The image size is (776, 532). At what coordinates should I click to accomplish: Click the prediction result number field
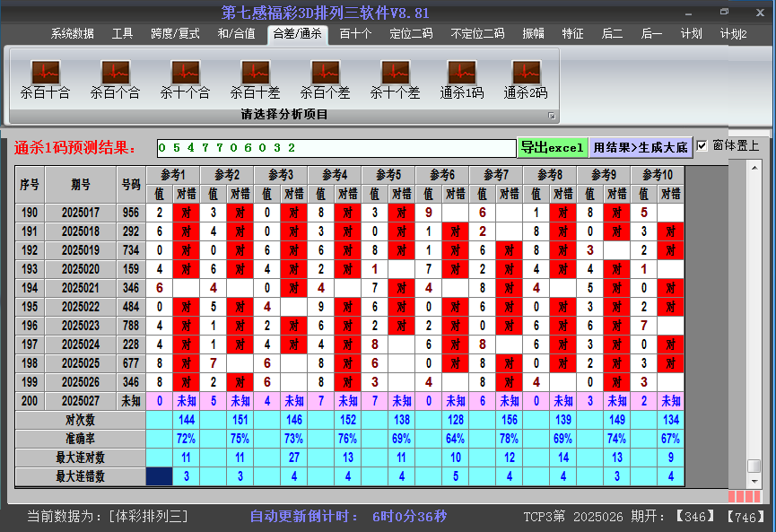click(x=336, y=147)
